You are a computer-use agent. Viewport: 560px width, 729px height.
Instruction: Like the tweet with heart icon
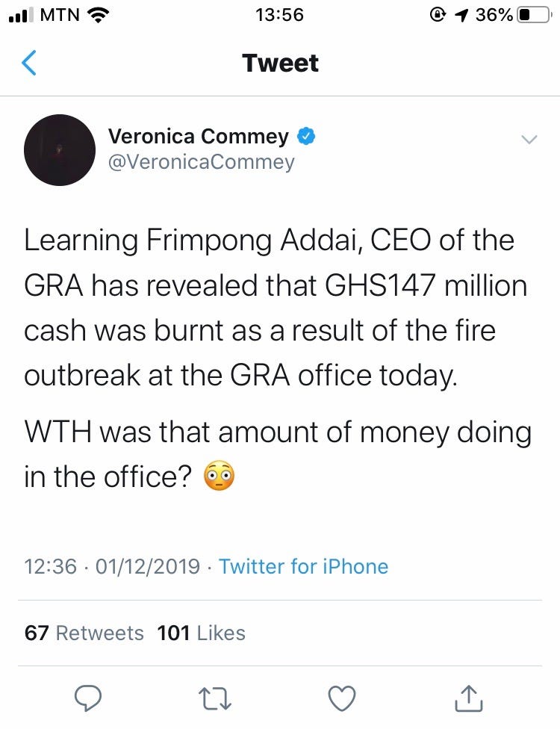(342, 698)
